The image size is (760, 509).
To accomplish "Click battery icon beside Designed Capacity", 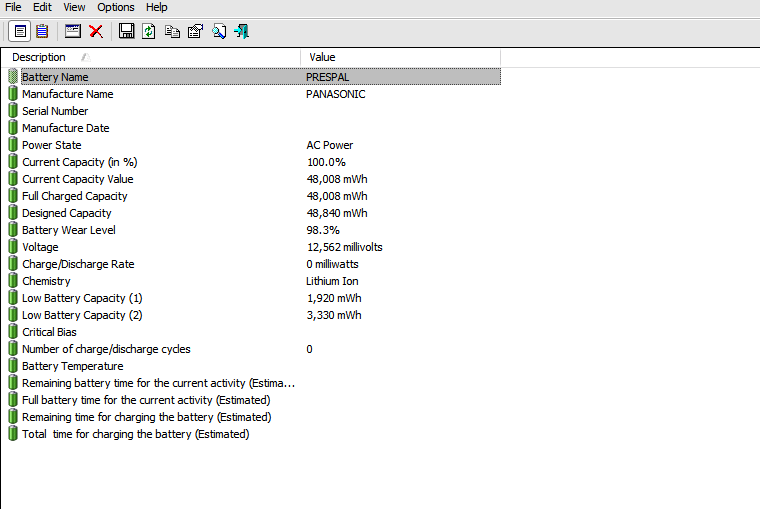I will click(13, 212).
